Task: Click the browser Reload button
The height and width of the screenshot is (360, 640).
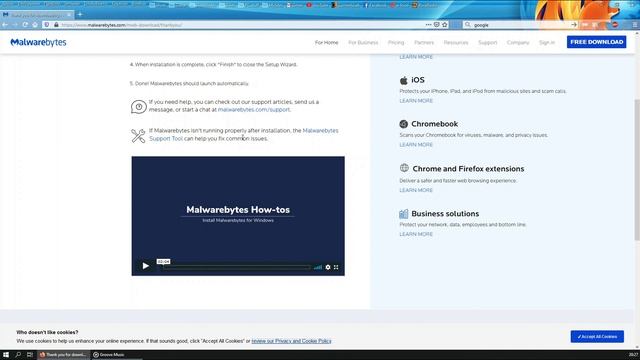Action: tap(25, 25)
